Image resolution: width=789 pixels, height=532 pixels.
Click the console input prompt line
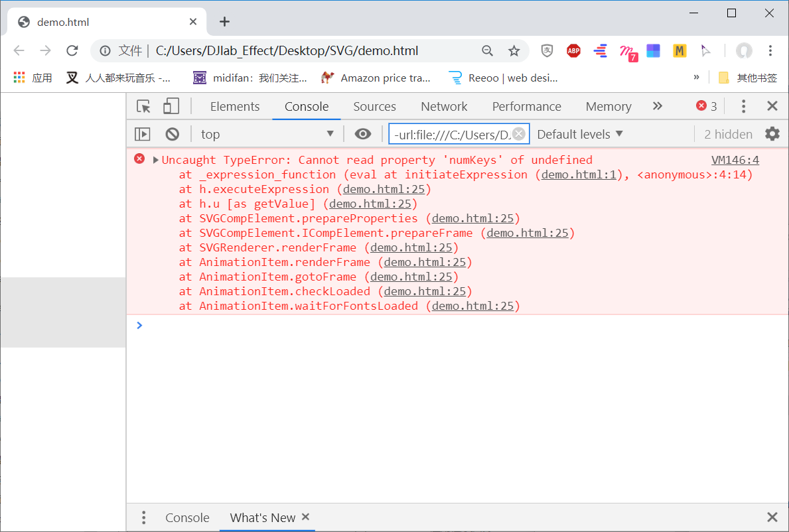click(457, 325)
